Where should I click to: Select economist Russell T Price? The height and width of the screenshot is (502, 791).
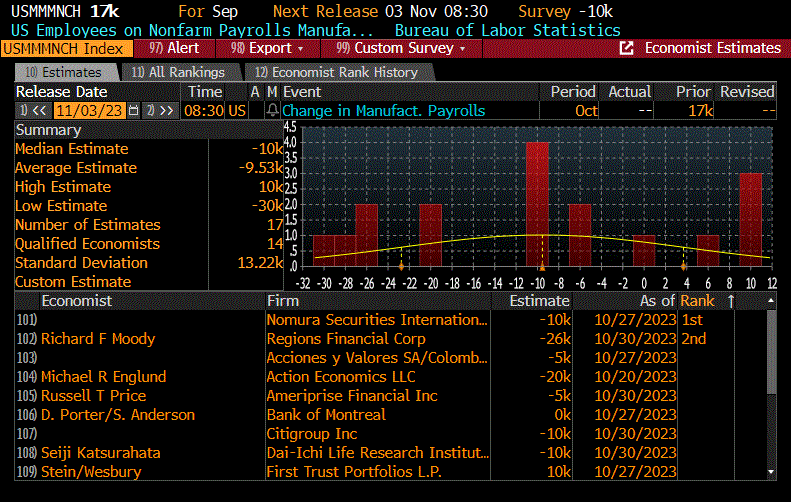coord(93,396)
